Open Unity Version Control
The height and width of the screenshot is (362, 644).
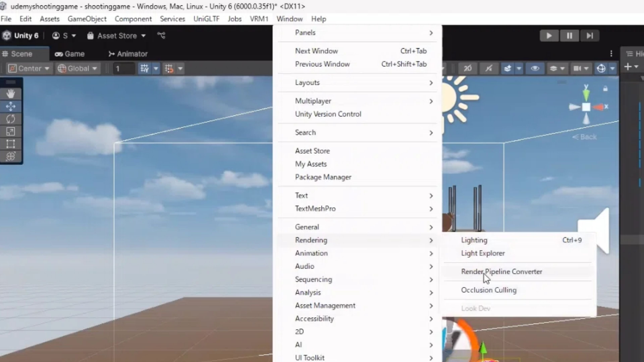358,114
